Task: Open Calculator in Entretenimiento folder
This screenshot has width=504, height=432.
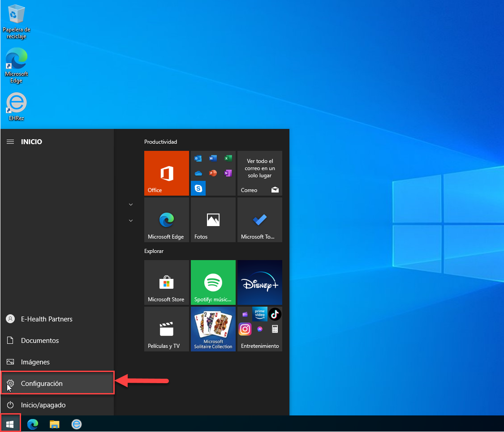Action: point(275,329)
